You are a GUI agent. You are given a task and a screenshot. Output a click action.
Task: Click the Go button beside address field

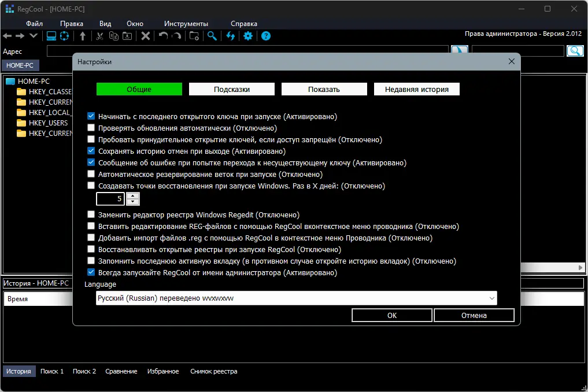(x=460, y=50)
